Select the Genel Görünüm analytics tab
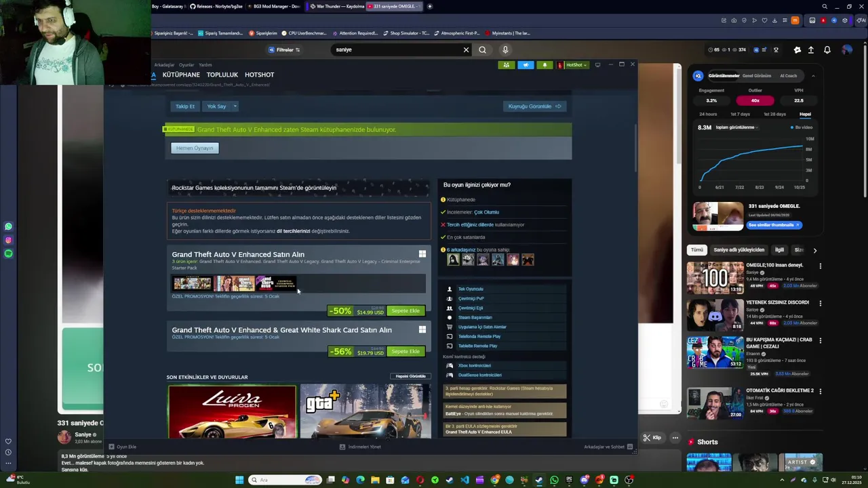 [x=757, y=76]
